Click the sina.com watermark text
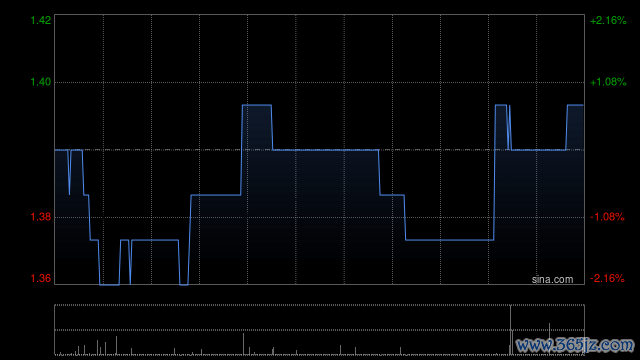Screen dimensions: 640x360 tap(552, 279)
